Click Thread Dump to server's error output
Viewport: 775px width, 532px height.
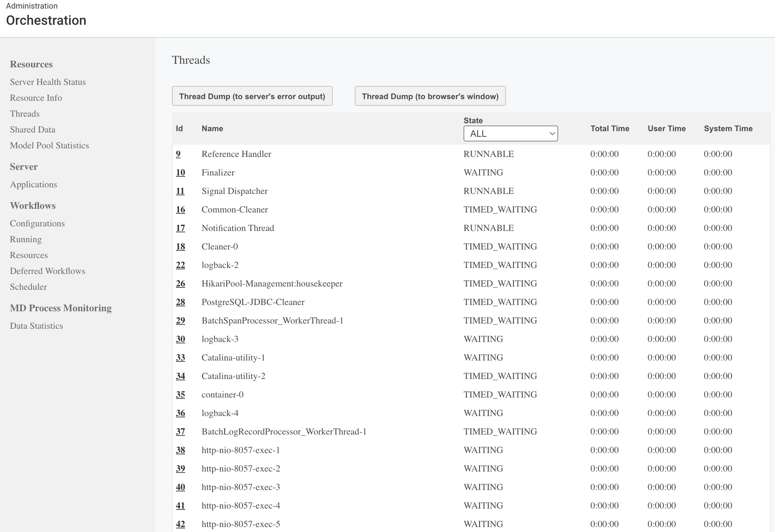coord(252,96)
